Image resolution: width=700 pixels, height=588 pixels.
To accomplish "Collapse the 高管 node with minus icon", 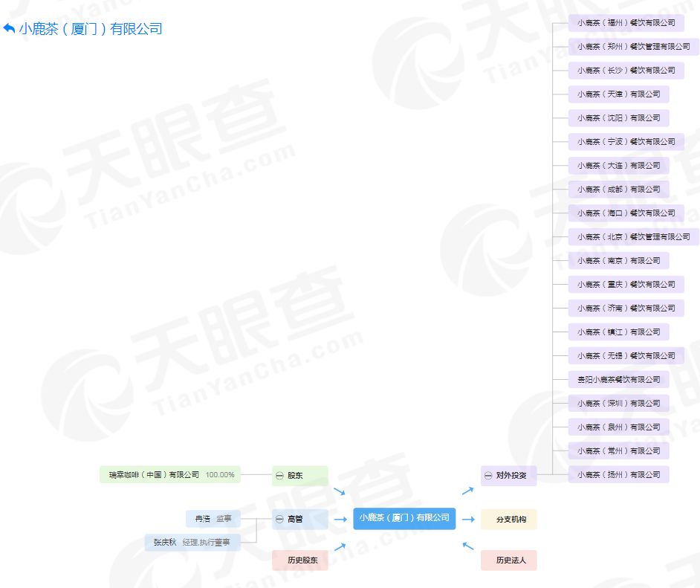I will (279, 519).
